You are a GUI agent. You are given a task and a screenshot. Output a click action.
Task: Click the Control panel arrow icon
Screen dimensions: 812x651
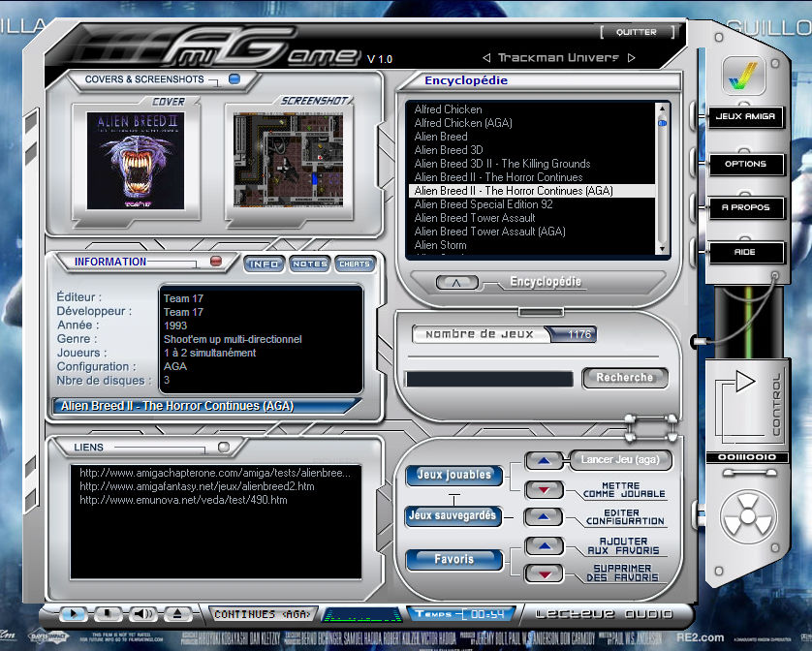[745, 382]
